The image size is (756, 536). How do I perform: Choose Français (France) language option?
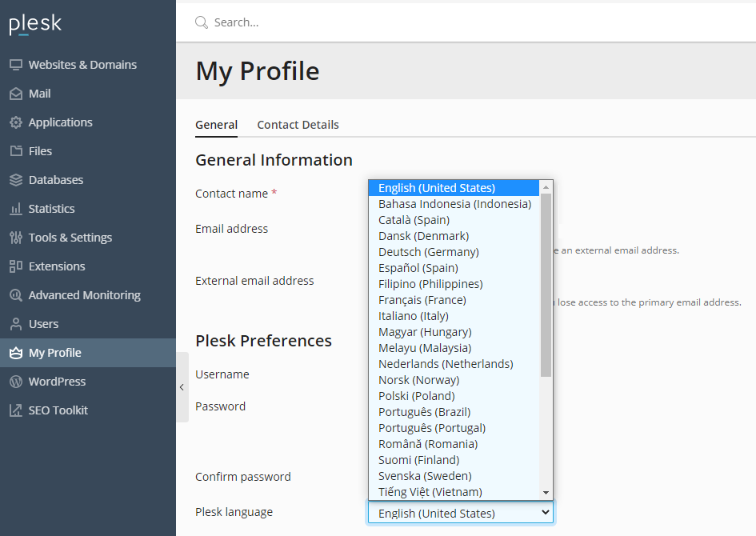pyautogui.click(x=422, y=300)
